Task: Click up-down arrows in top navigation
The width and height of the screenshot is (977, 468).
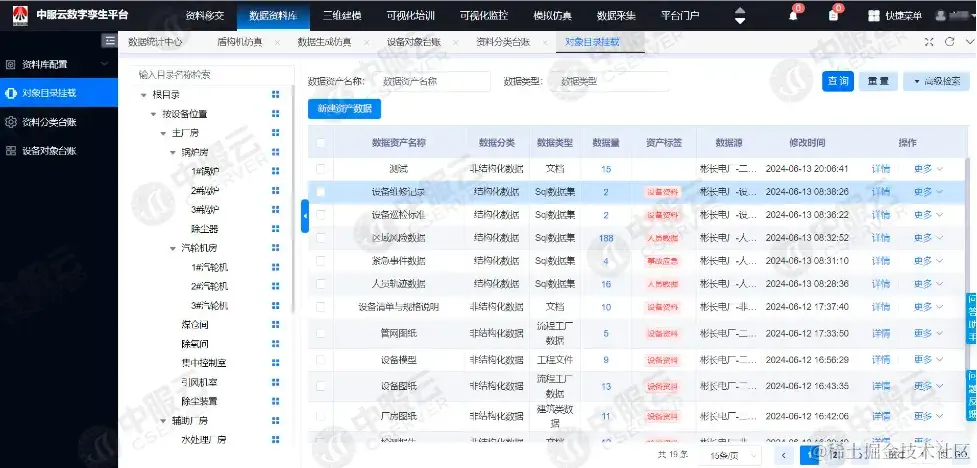Action: pos(740,16)
